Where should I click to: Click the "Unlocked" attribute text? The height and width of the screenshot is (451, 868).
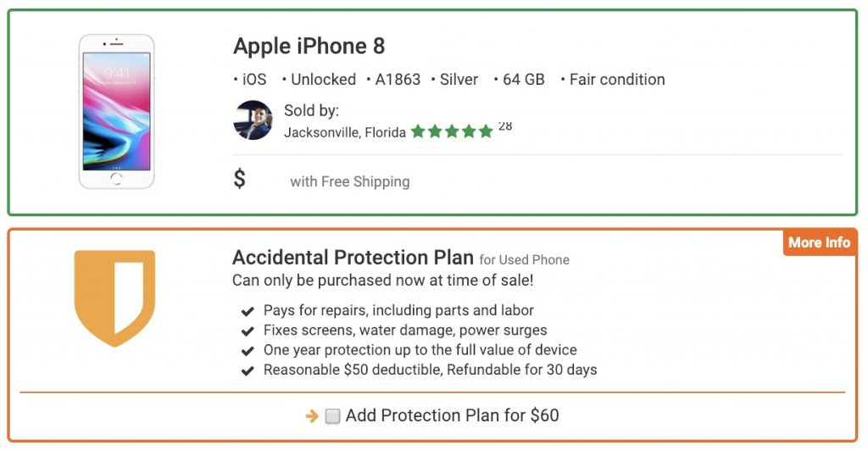point(323,80)
